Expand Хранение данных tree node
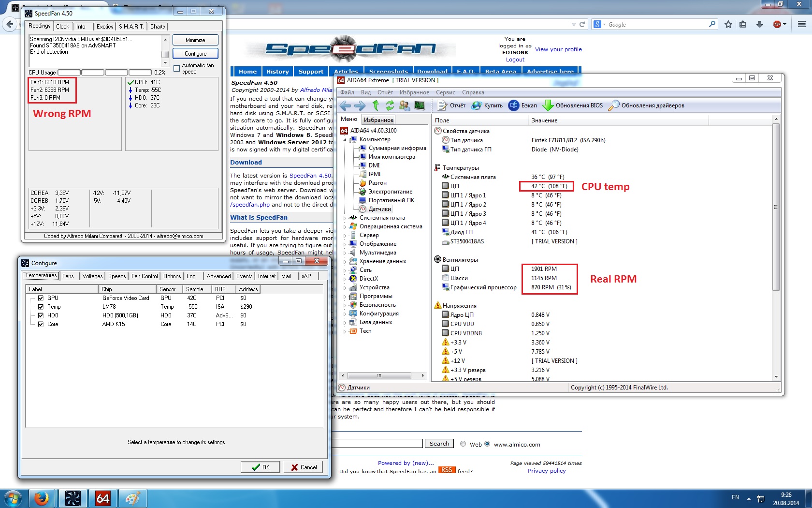The height and width of the screenshot is (508, 812). click(345, 262)
